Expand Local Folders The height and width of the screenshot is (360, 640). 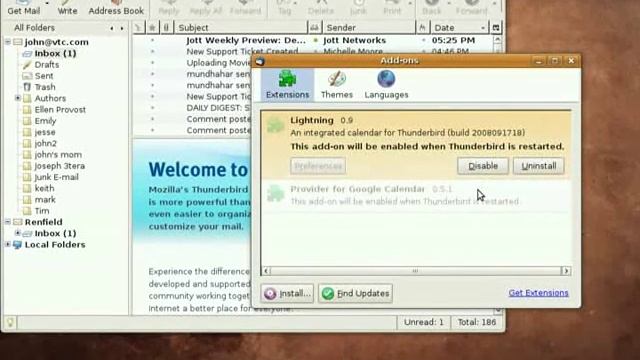[x=8, y=244]
